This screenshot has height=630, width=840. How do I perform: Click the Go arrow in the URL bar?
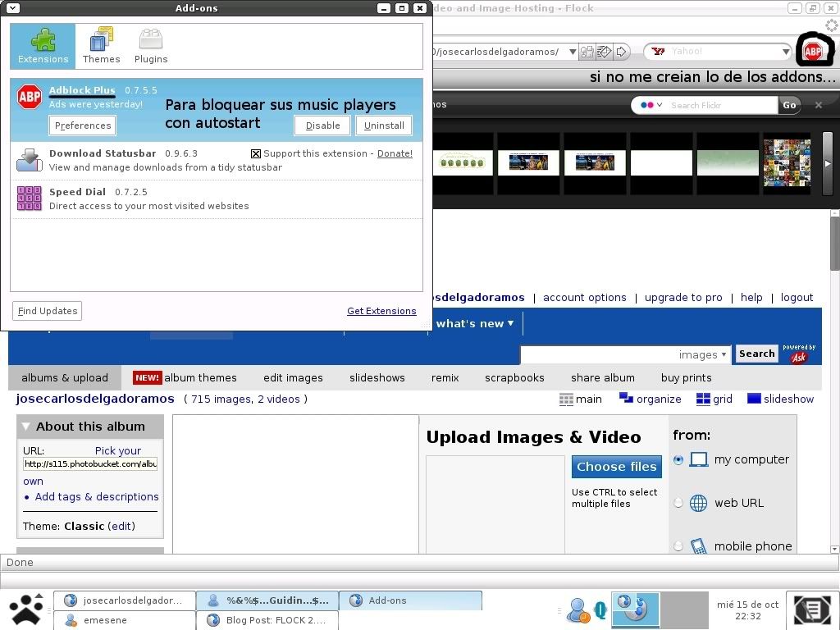point(621,52)
